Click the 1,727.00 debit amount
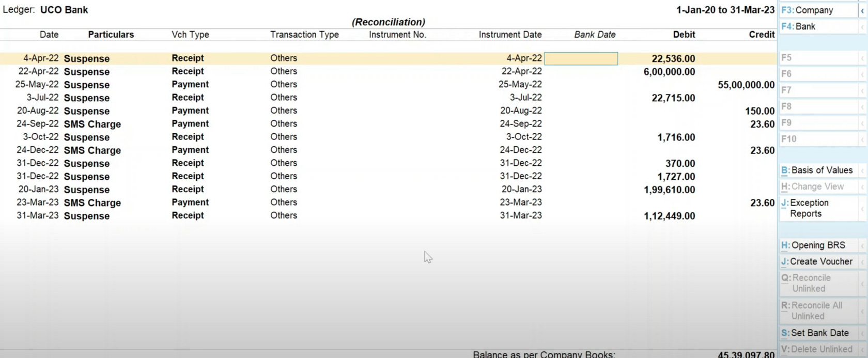The image size is (868, 358). (676, 177)
